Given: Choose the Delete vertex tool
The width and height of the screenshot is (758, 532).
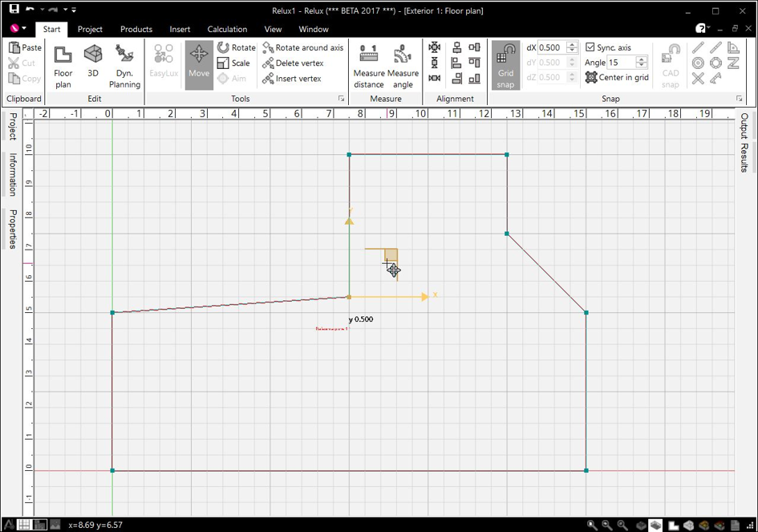Looking at the screenshot, I should click(293, 63).
